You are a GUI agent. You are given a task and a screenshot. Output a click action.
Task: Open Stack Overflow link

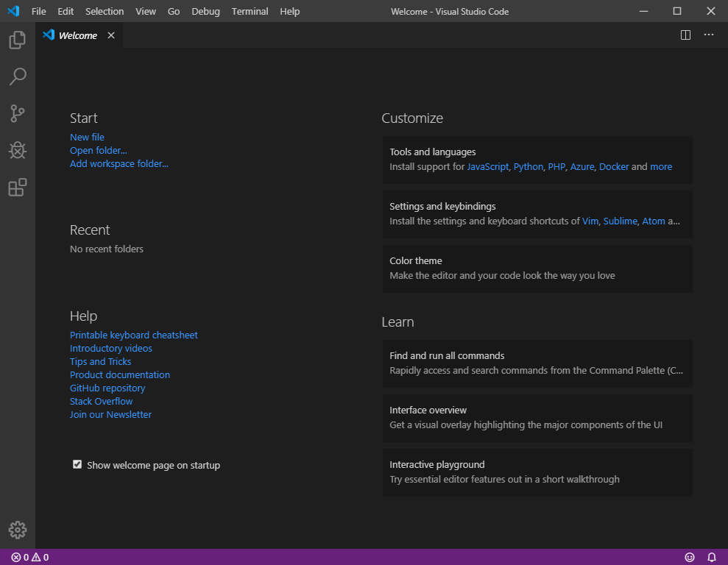(x=102, y=401)
